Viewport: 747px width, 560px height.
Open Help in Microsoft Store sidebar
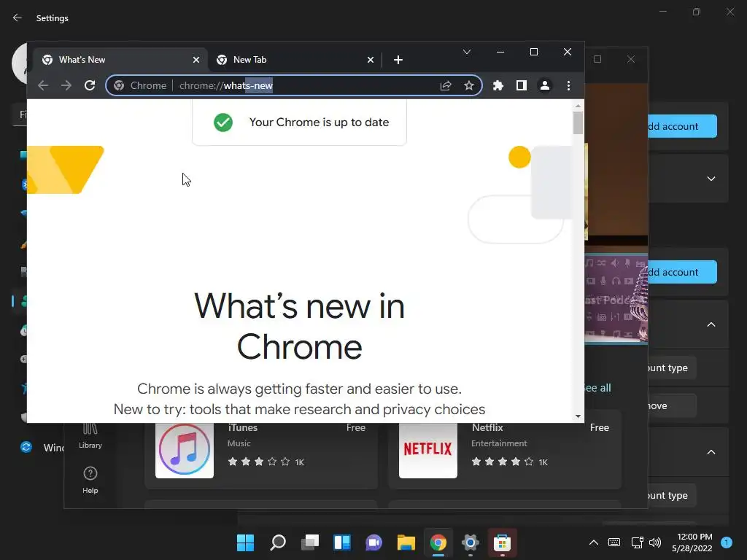pos(90,481)
